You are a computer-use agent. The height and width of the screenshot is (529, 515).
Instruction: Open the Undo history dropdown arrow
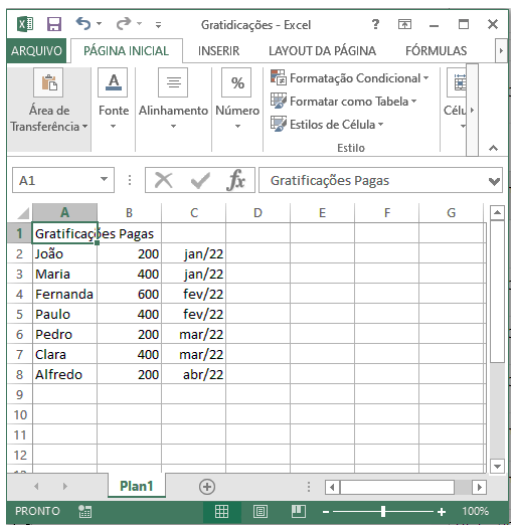(x=99, y=24)
